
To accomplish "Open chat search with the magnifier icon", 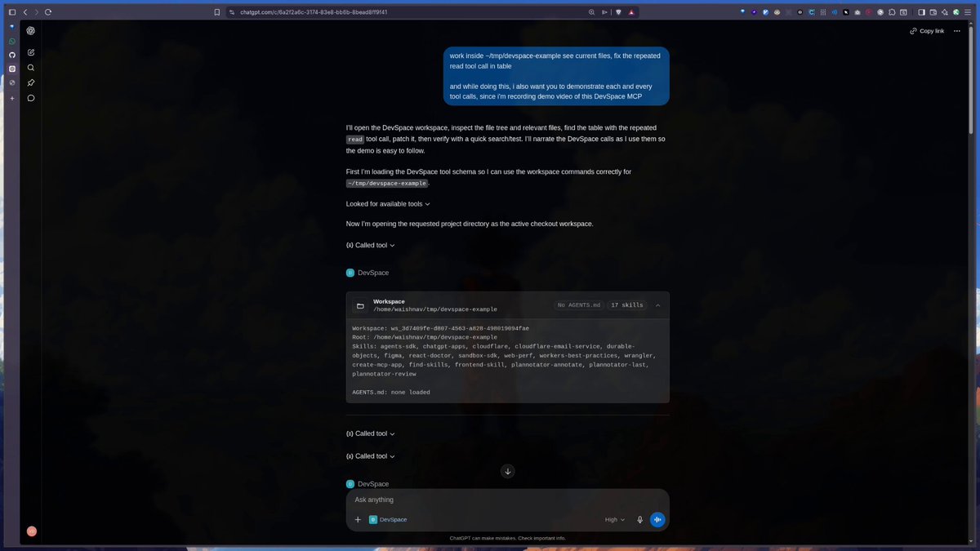I will (31, 68).
